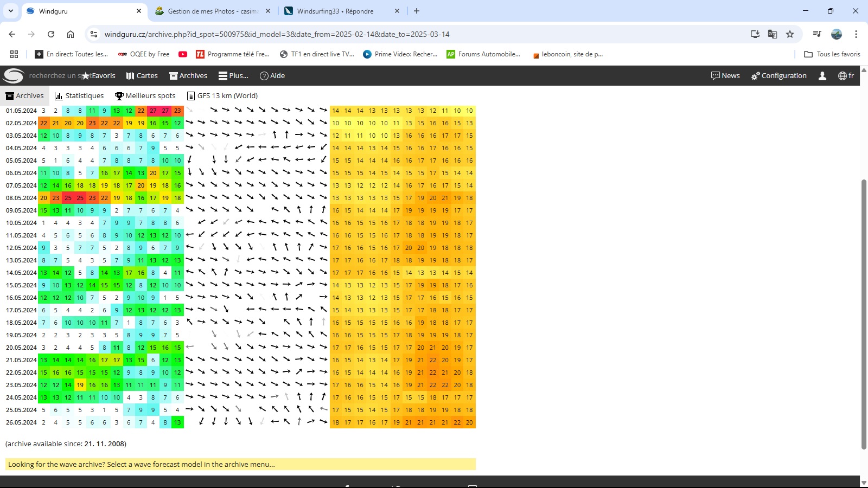Open the fr language selector
The height and width of the screenshot is (488, 868).
tap(846, 76)
